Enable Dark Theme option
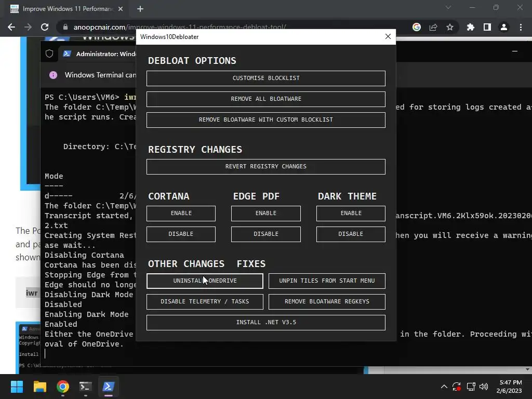 (351, 214)
